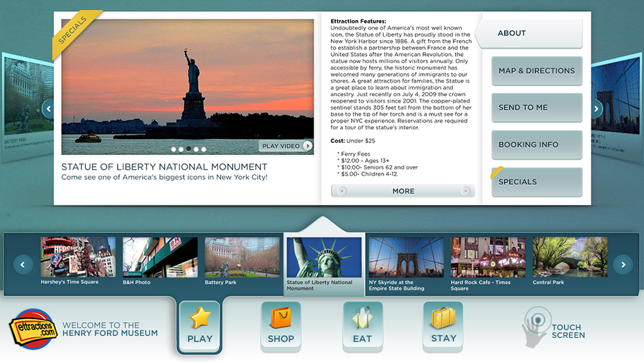
Task: Click left chevron on MORE bar
Action: click(341, 191)
